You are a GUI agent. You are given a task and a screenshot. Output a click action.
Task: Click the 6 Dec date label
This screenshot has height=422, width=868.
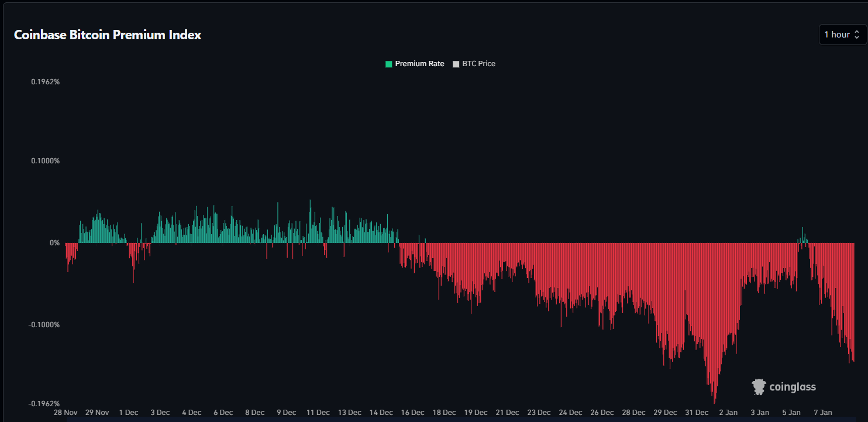click(x=223, y=413)
